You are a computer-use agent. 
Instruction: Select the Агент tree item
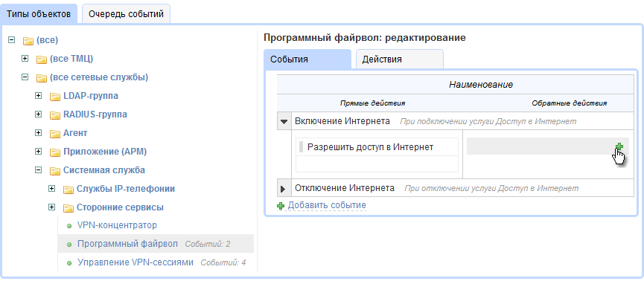click(x=75, y=133)
